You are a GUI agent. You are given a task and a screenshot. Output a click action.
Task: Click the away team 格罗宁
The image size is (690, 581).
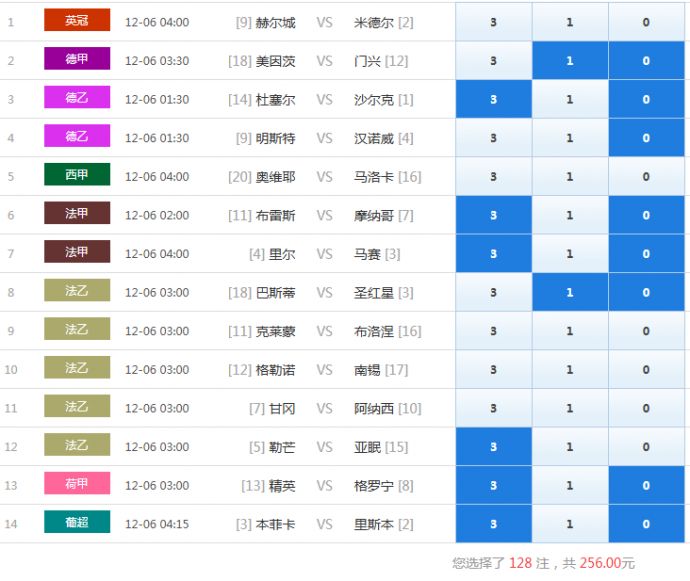click(x=374, y=486)
